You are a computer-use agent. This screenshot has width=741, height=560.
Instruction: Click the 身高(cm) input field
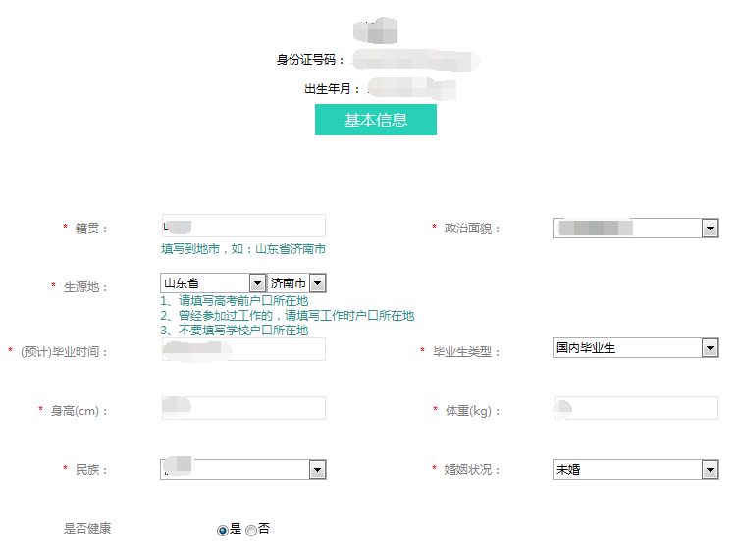(243, 408)
